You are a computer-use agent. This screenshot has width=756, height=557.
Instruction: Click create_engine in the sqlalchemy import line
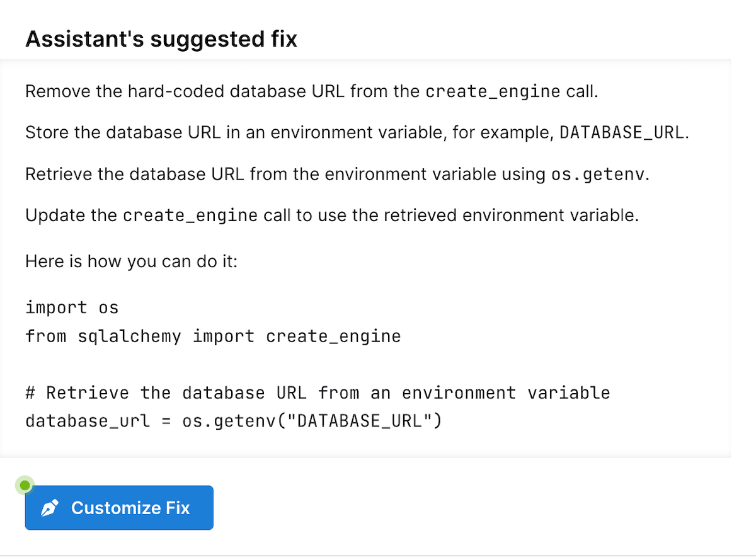pyautogui.click(x=333, y=336)
